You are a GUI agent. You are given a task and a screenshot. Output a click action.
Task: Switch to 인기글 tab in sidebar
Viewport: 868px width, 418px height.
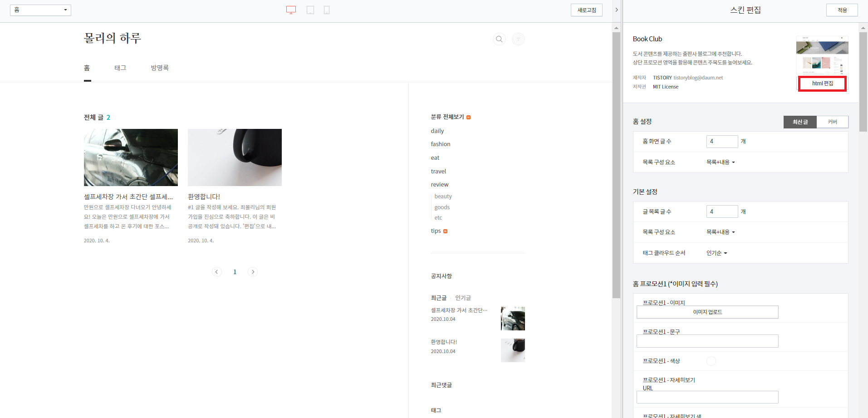point(463,298)
